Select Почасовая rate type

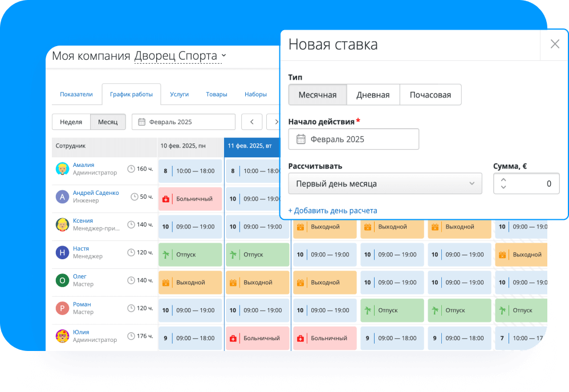click(x=430, y=95)
